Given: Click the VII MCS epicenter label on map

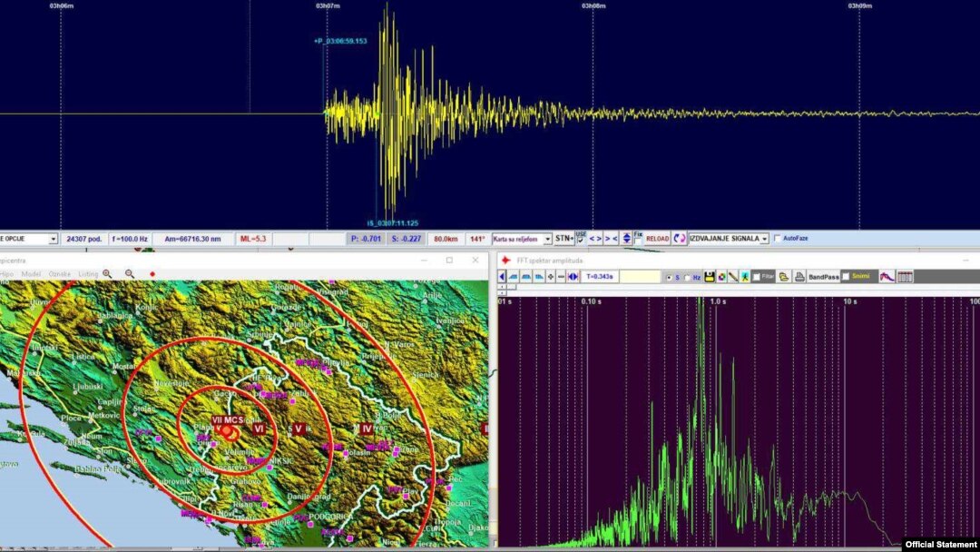Looking at the screenshot, I should (228, 420).
